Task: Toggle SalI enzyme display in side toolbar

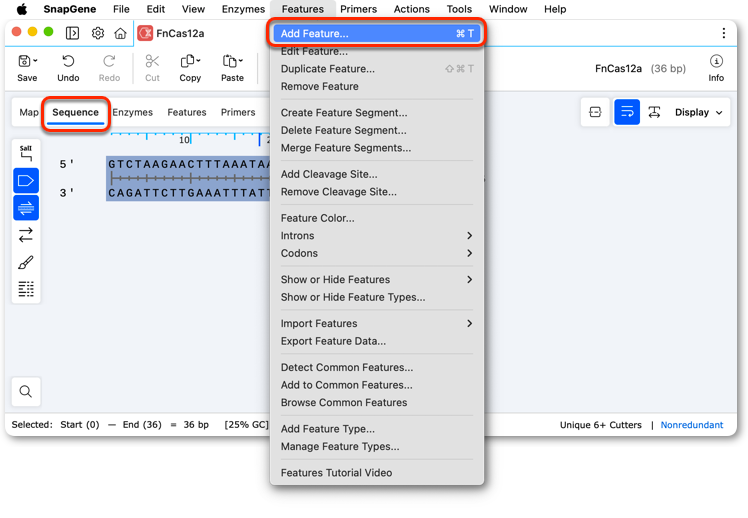Action: tap(26, 153)
